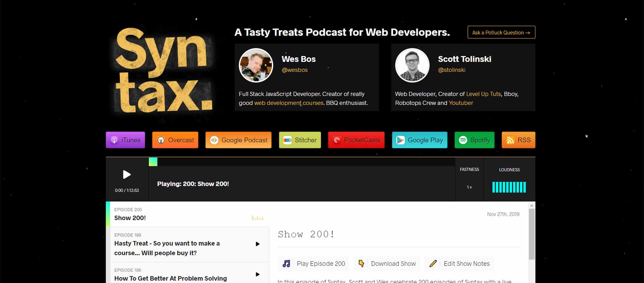The height and width of the screenshot is (283, 644).
Task: Visit the @wesbos Twitter handle
Action: [294, 70]
